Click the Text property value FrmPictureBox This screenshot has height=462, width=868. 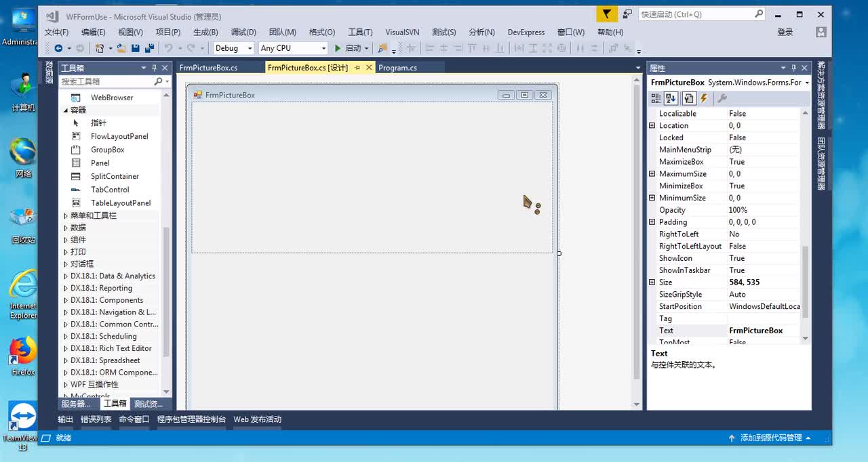(x=764, y=331)
